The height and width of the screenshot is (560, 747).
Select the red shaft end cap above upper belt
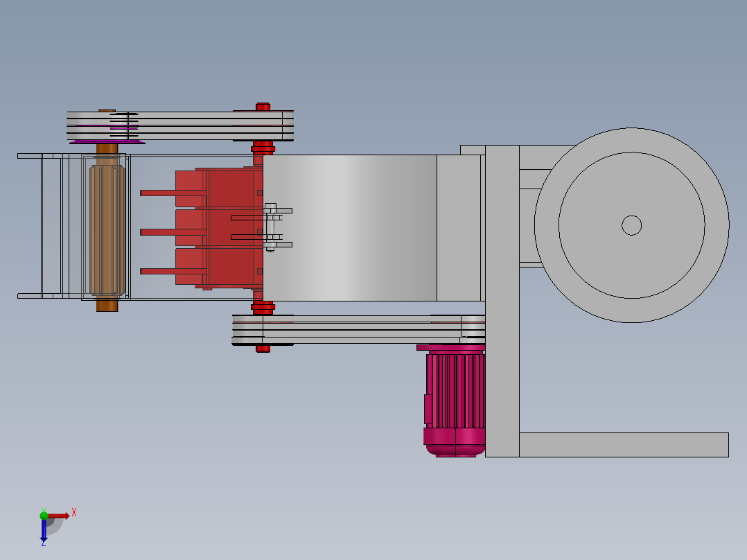[x=263, y=107]
